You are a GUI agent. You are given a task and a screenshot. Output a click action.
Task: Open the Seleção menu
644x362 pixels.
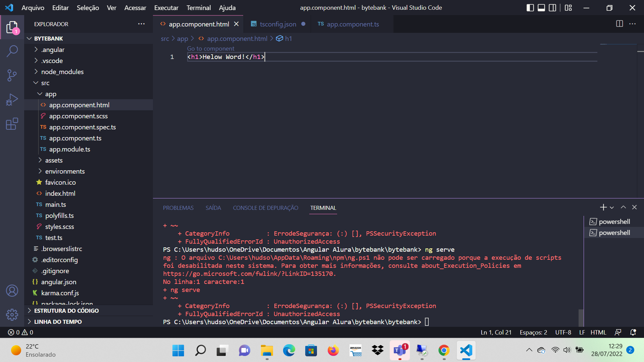[88, 8]
